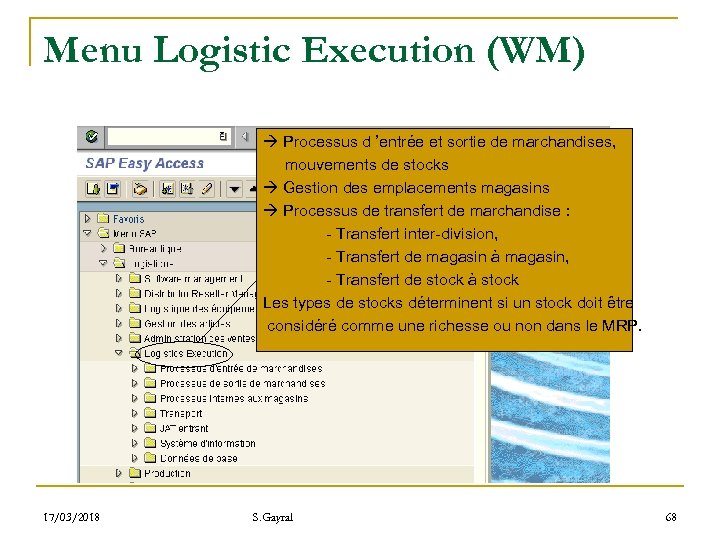Collapse the Menu SAP tree node
Image resolution: width=720 pixels, height=540 pixels.
[88, 233]
